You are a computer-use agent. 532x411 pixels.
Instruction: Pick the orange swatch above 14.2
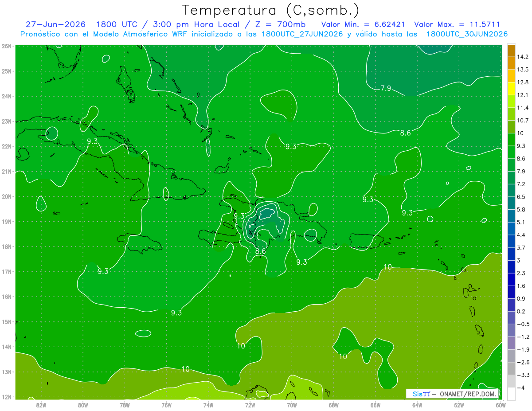(x=511, y=51)
